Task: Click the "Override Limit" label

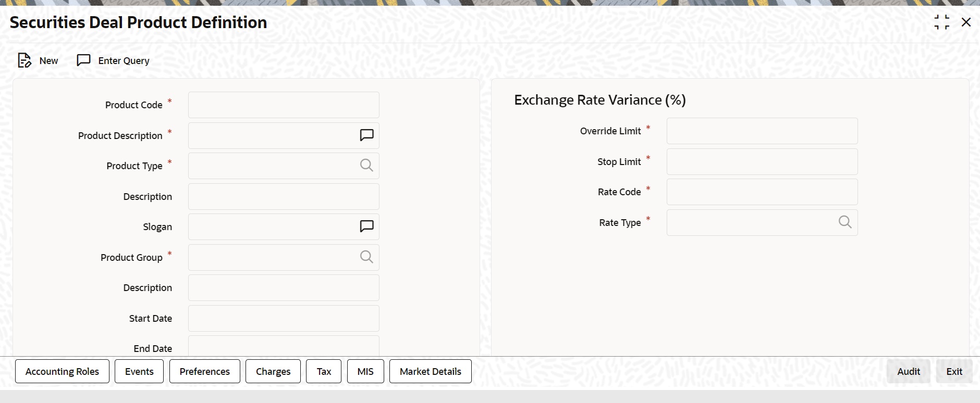Action: tap(610, 131)
